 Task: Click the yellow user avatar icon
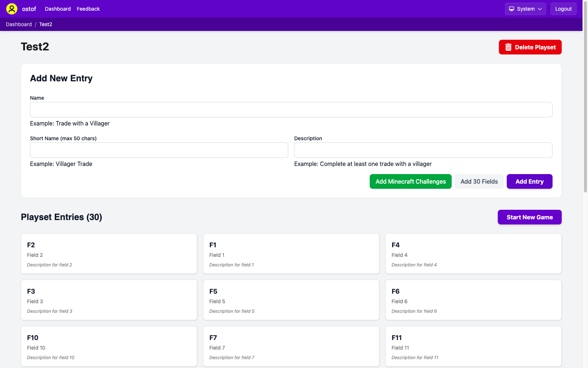pyautogui.click(x=12, y=8)
